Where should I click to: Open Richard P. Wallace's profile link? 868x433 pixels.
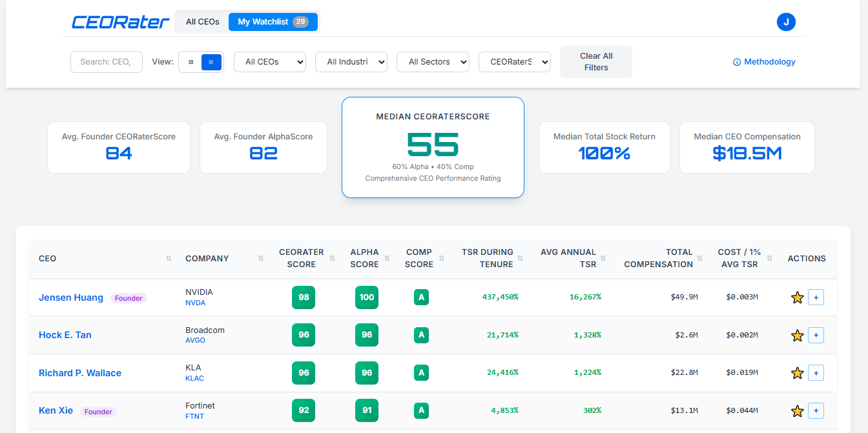pyautogui.click(x=80, y=373)
